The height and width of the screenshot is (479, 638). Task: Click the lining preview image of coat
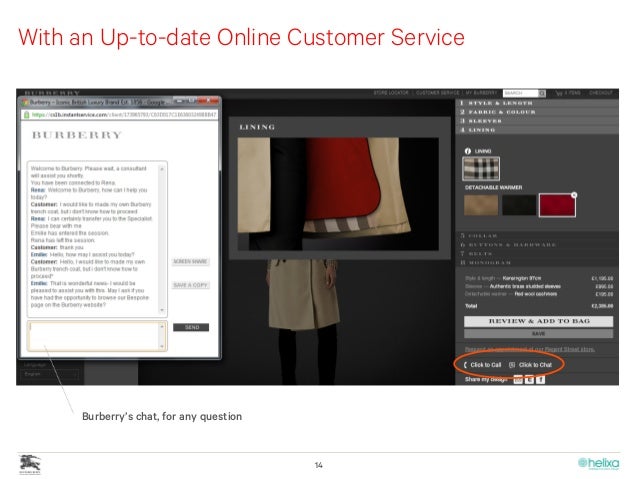[x=338, y=194]
